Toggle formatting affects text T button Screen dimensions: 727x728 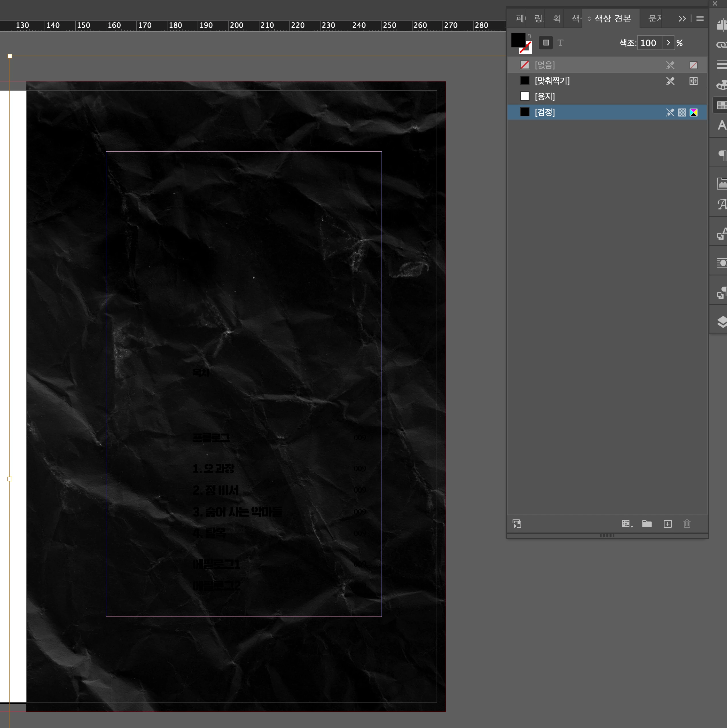pyautogui.click(x=560, y=43)
